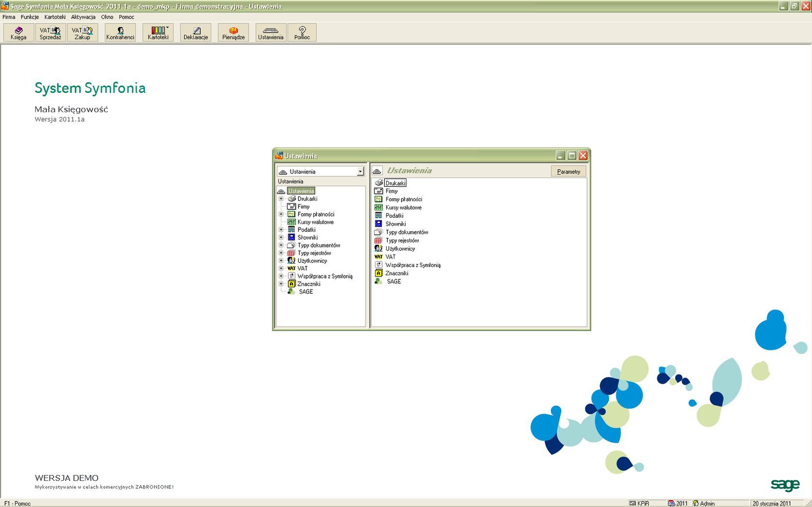Open Deklaracje toolbar button
Screen dimensions: 812x507
click(196, 32)
